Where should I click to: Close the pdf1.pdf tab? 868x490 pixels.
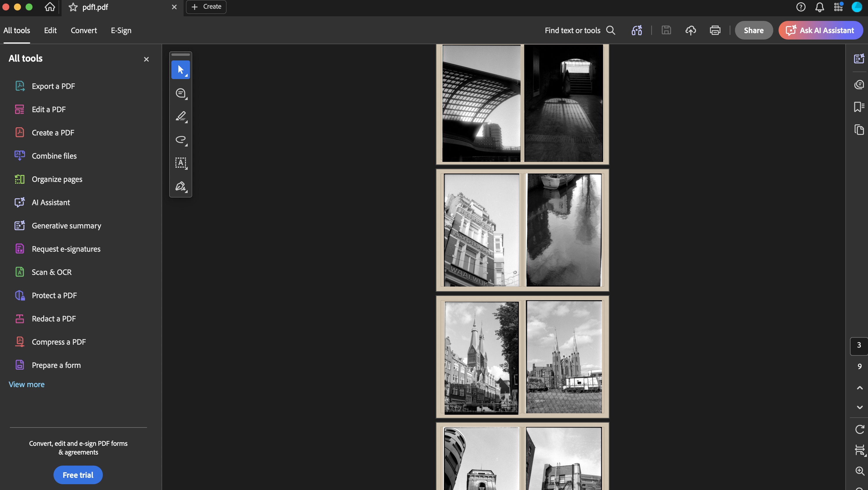coord(174,7)
